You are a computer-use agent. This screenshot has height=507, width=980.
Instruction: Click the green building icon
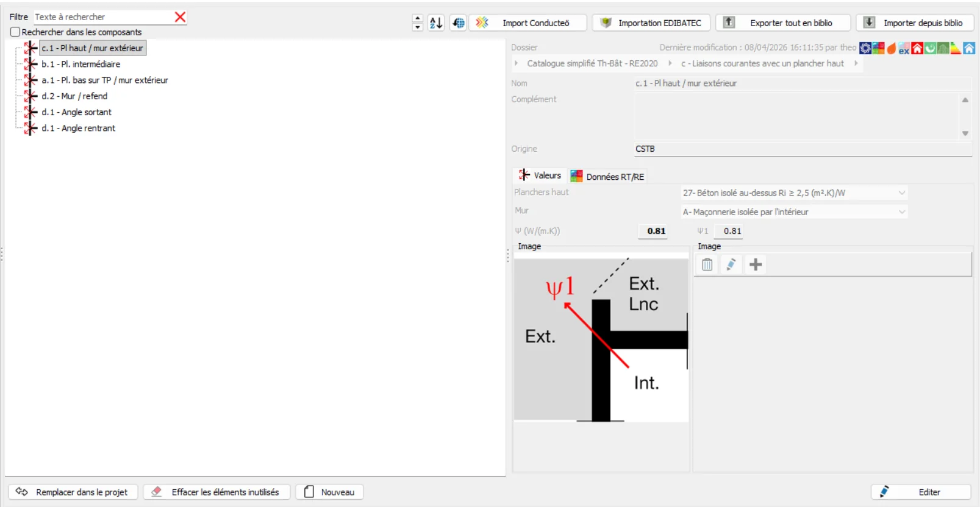(943, 48)
